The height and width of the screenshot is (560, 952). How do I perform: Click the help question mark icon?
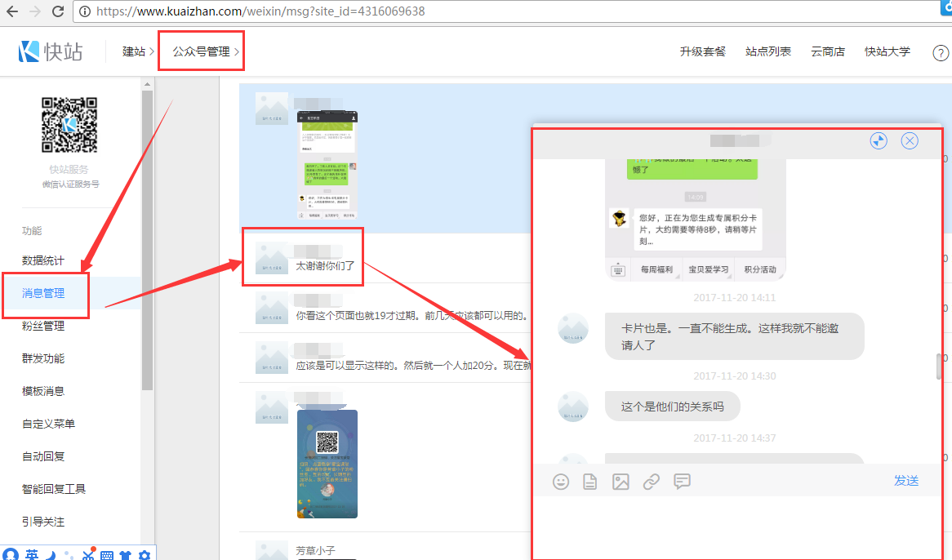click(x=941, y=52)
